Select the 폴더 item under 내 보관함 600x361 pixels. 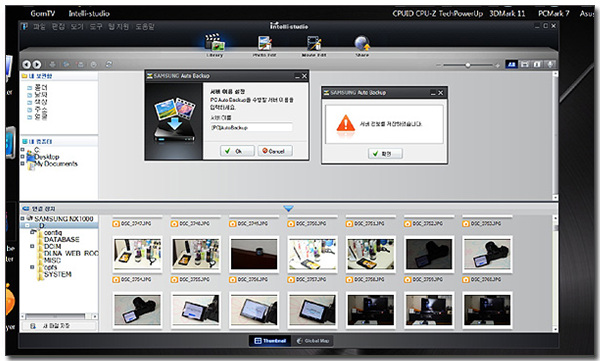tap(41, 88)
